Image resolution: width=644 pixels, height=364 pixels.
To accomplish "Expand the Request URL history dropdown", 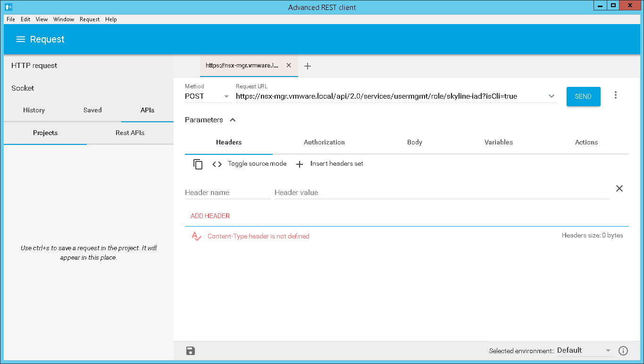I will pyautogui.click(x=552, y=96).
